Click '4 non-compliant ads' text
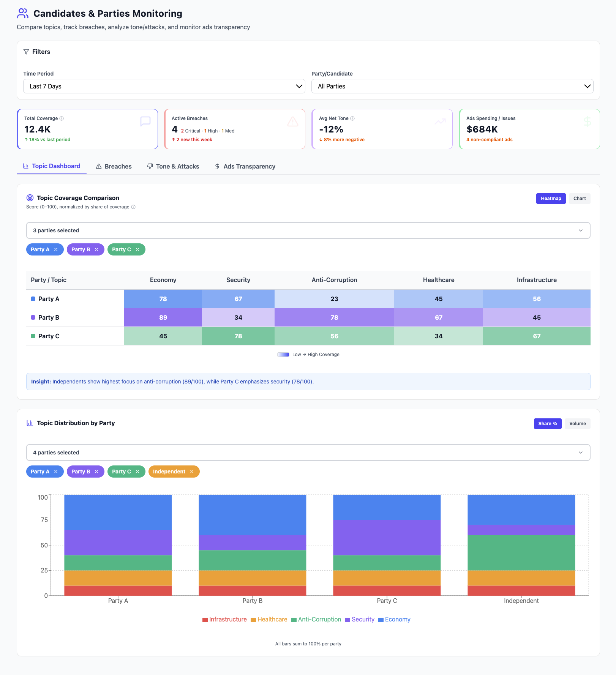 (x=490, y=140)
